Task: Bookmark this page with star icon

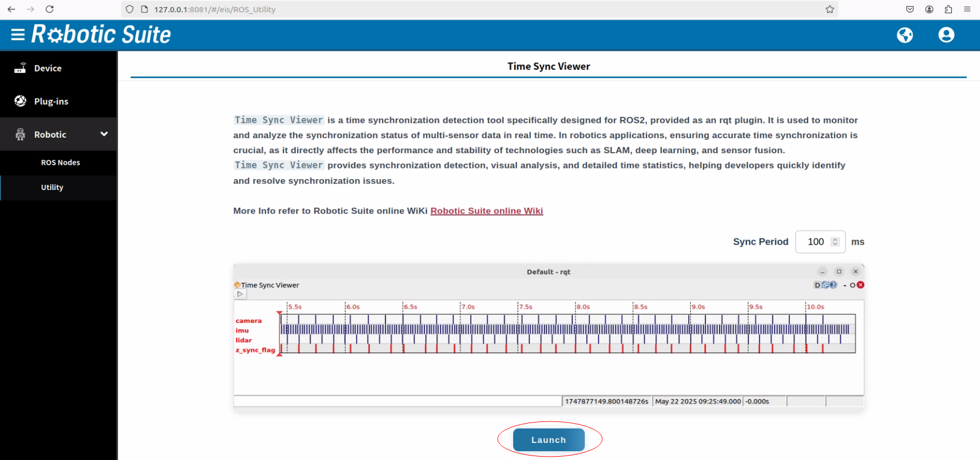Action: point(830,9)
